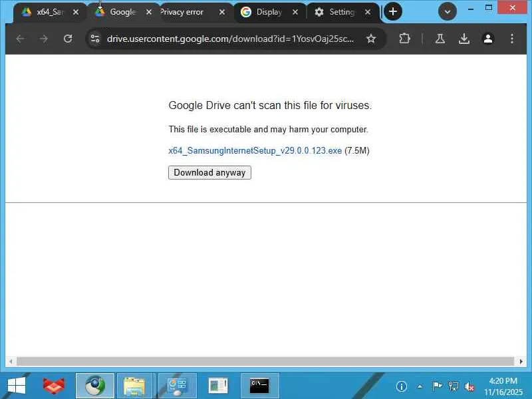Click the scrollbar right arrow
Image resolution: width=532 pixels, height=399 pixels.
521,361
